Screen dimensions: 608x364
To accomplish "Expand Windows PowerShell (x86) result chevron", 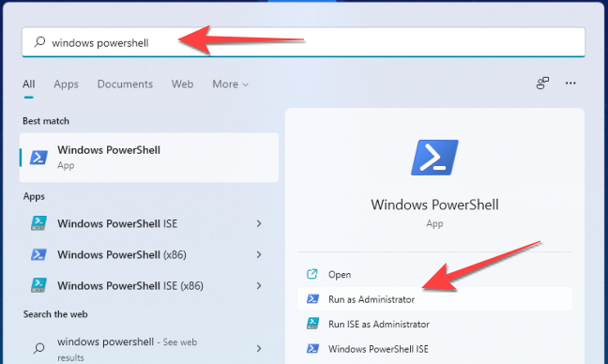I will click(x=259, y=254).
